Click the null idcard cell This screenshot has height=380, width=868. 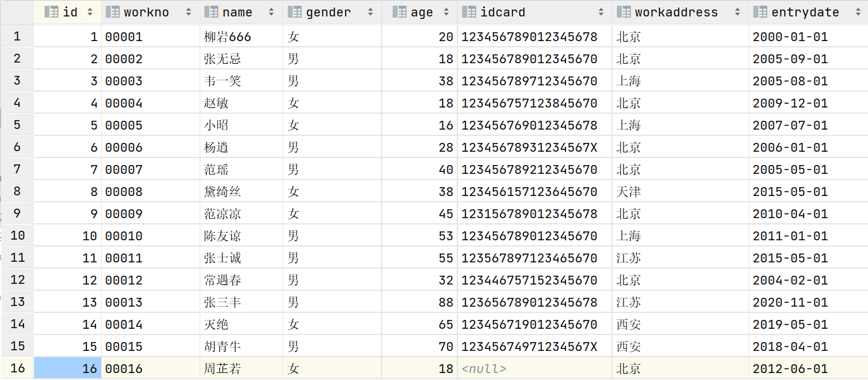534,369
